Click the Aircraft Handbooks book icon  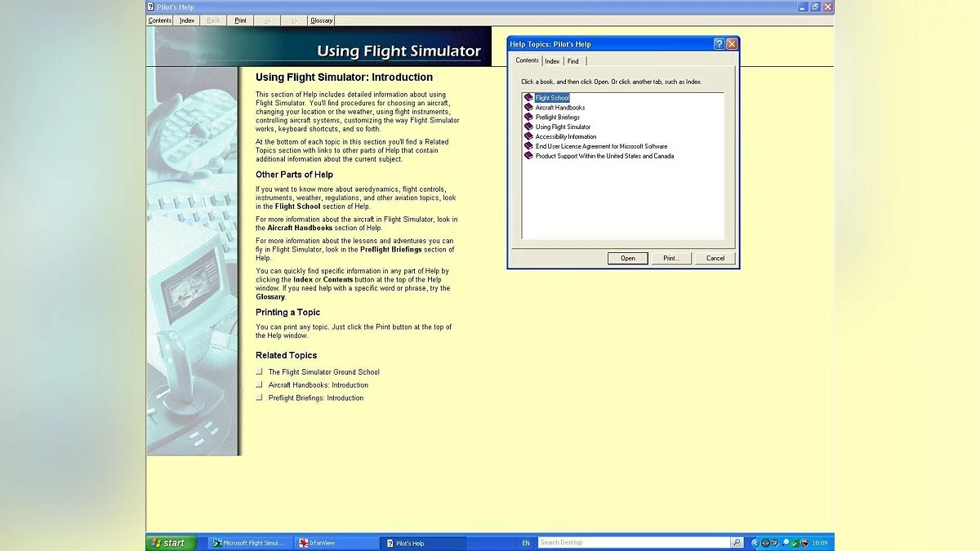(528, 108)
